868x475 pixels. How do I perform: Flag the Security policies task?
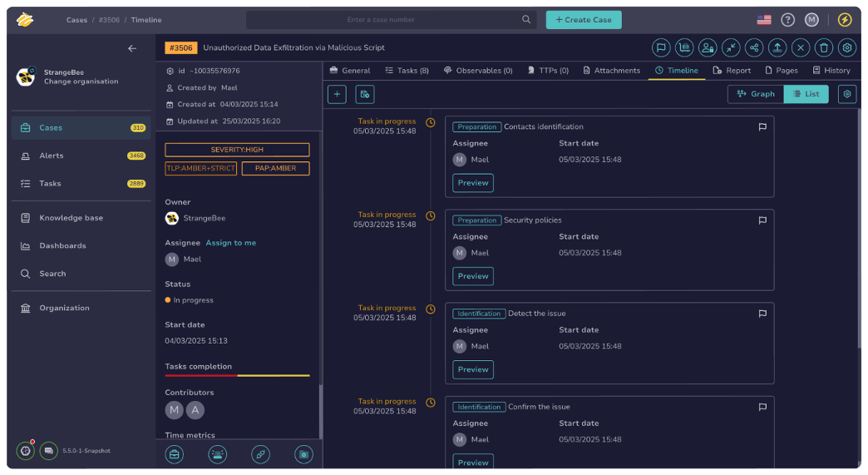coord(762,220)
